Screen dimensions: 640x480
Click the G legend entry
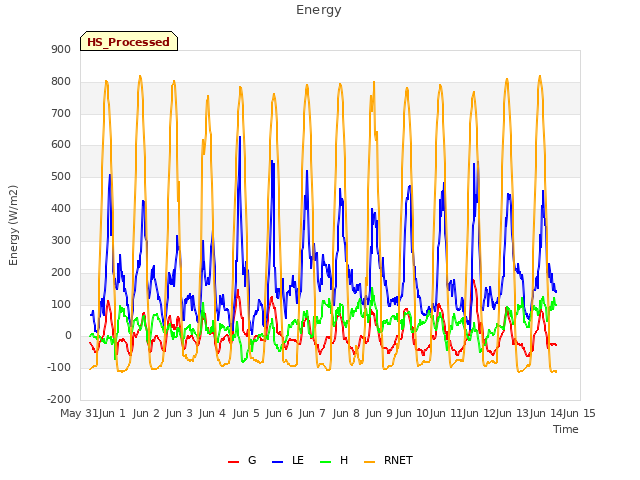pos(242,460)
